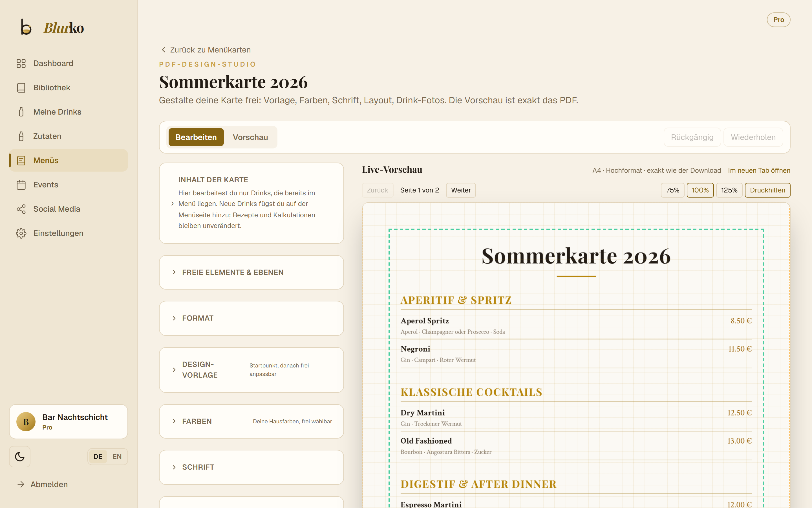
Task: Click the Meine Drinks bottle icon
Action: coord(21,112)
